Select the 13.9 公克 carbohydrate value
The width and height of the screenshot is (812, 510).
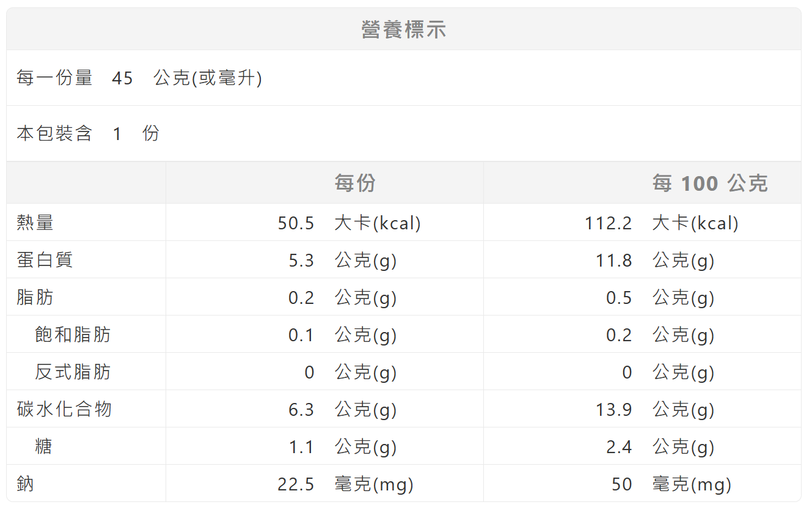point(655,410)
